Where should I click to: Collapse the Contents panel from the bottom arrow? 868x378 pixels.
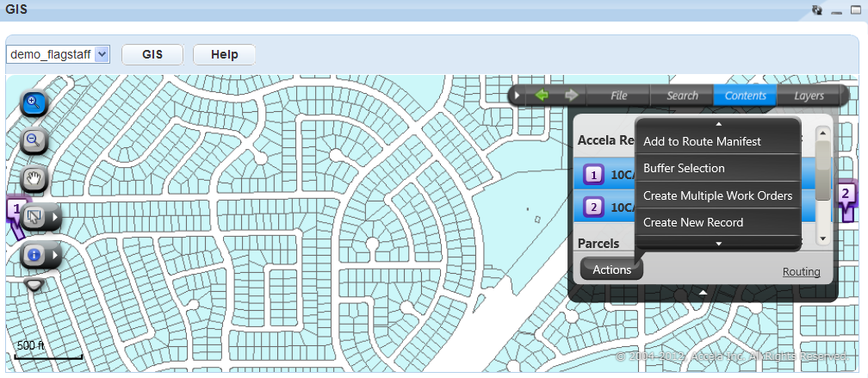pyautogui.click(x=703, y=293)
